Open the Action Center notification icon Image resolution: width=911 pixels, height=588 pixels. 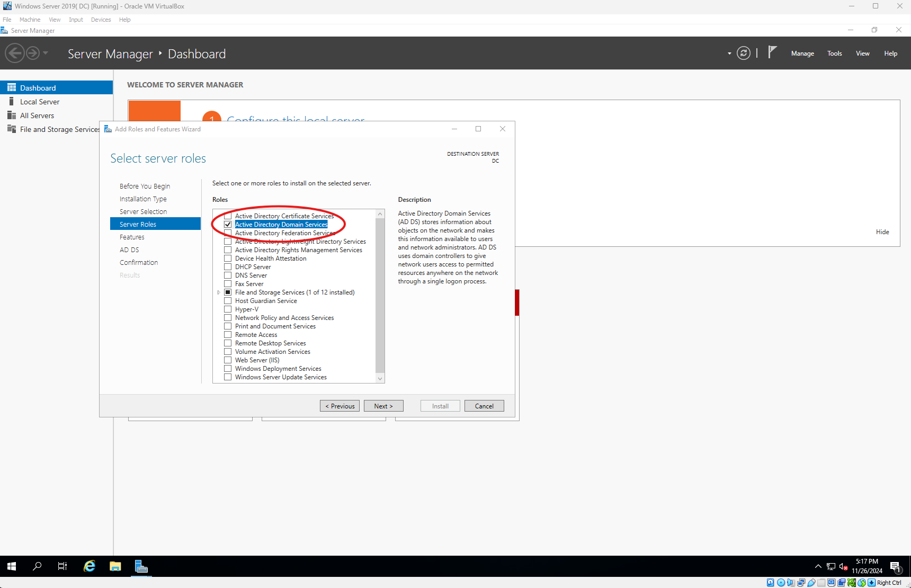coord(896,567)
